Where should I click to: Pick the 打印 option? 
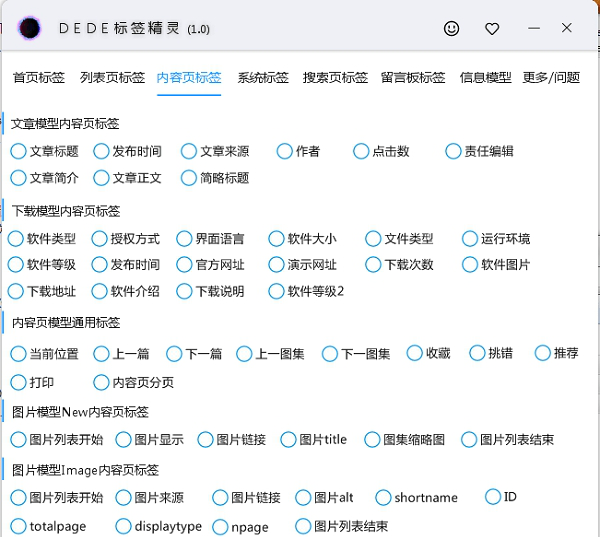click(x=18, y=382)
